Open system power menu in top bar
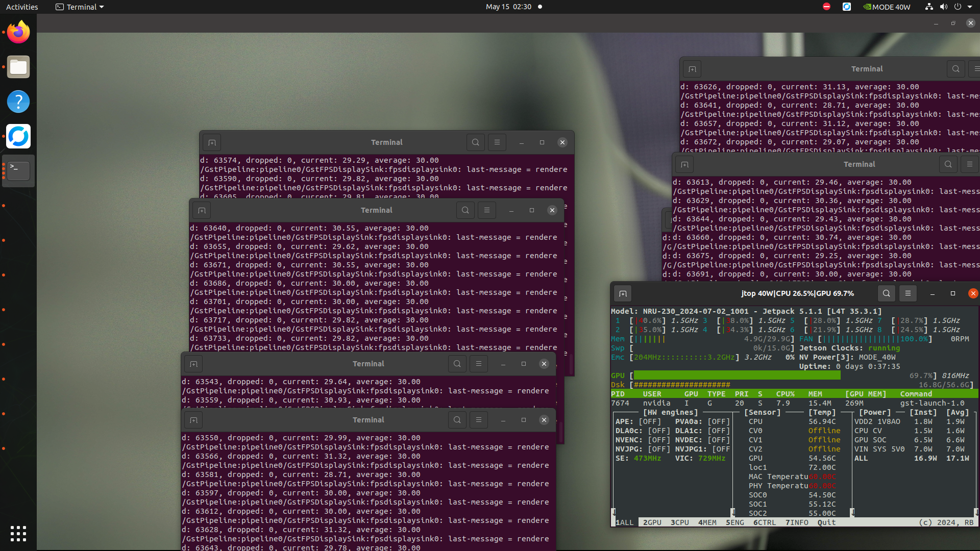Image resolution: width=980 pixels, height=551 pixels. tap(958, 7)
